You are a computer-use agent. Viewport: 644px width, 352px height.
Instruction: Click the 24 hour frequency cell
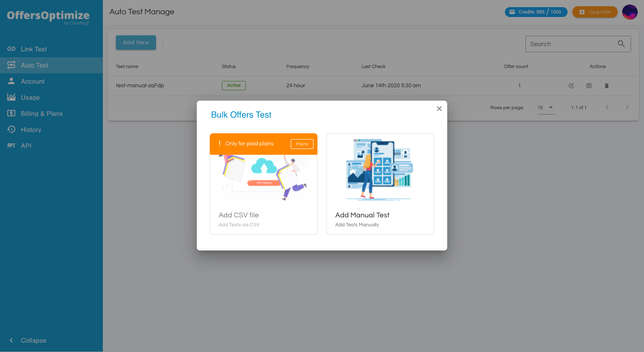pyautogui.click(x=296, y=85)
